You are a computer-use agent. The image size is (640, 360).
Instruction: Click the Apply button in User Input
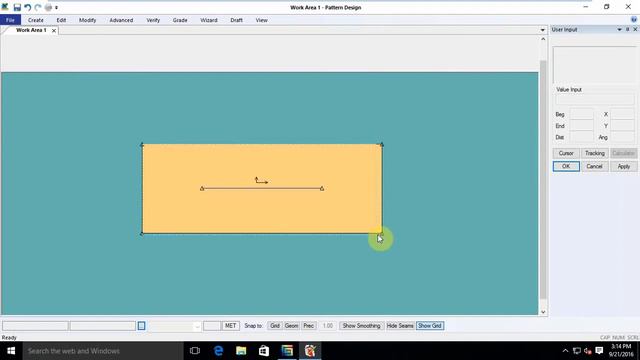[x=624, y=166]
